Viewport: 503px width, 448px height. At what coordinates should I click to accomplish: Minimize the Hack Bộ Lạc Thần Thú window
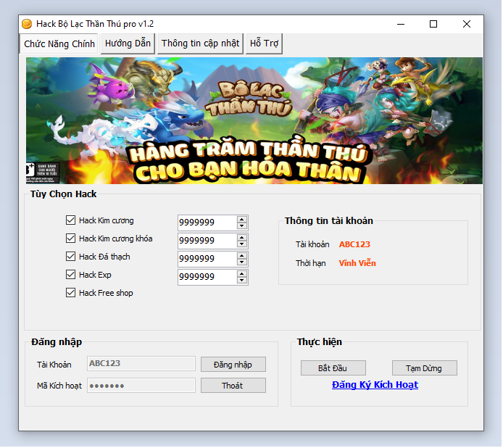click(x=400, y=24)
